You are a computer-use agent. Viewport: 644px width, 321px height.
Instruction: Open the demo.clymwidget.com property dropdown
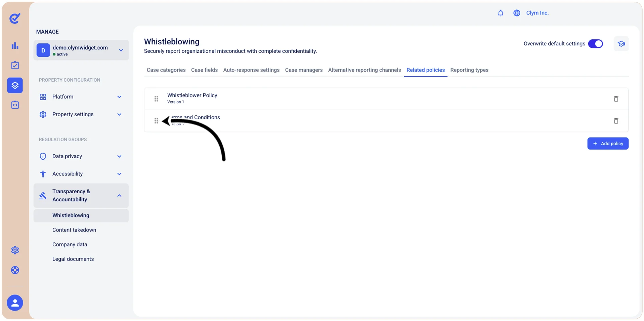pos(81,50)
